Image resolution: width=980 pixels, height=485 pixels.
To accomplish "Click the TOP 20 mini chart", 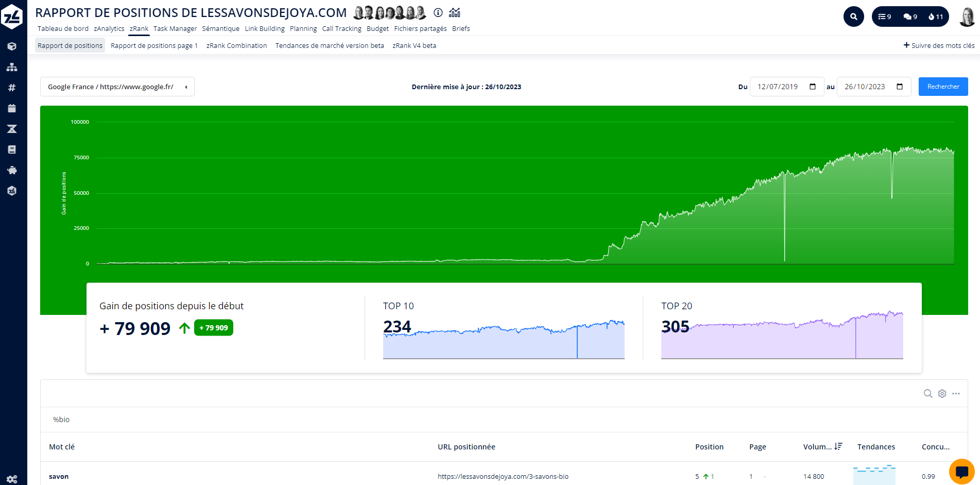I will [782, 335].
